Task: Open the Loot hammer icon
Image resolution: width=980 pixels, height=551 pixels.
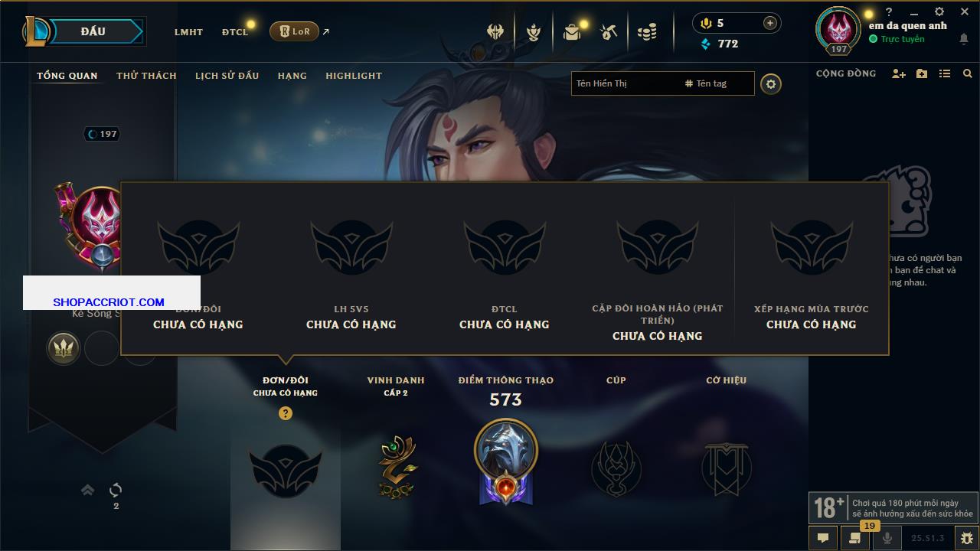Action: tap(609, 31)
